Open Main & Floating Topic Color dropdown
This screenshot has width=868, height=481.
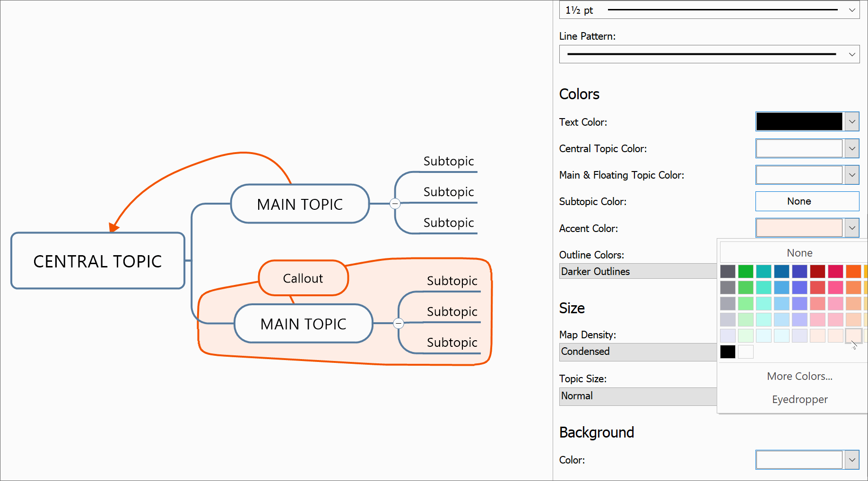point(852,175)
